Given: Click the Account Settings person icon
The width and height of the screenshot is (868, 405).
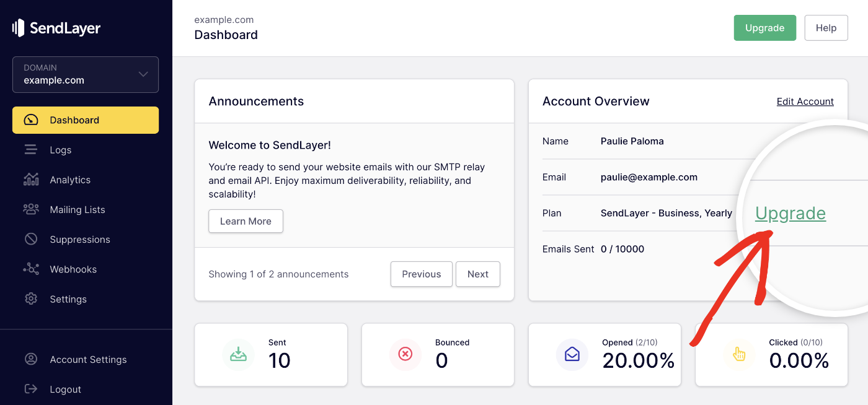Looking at the screenshot, I should click(31, 359).
